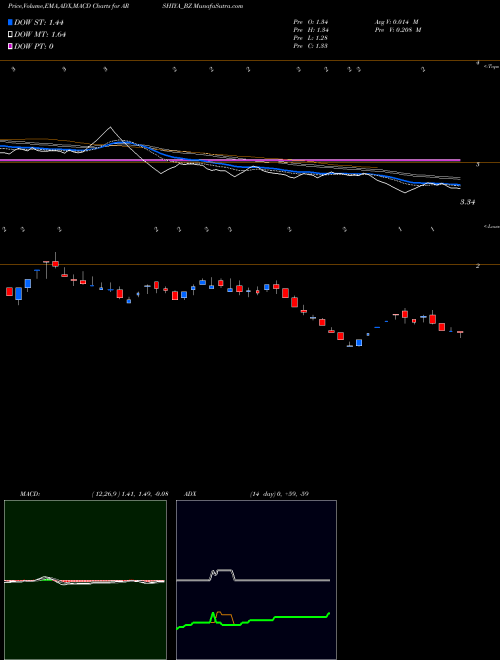Screen dimensions: 500x660
Task: Click the 'Pre C: 1.33' close value
Action: tap(311, 46)
